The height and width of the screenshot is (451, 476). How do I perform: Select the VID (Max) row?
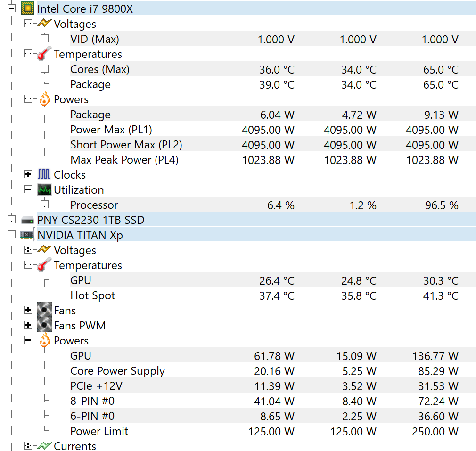(x=272, y=39)
